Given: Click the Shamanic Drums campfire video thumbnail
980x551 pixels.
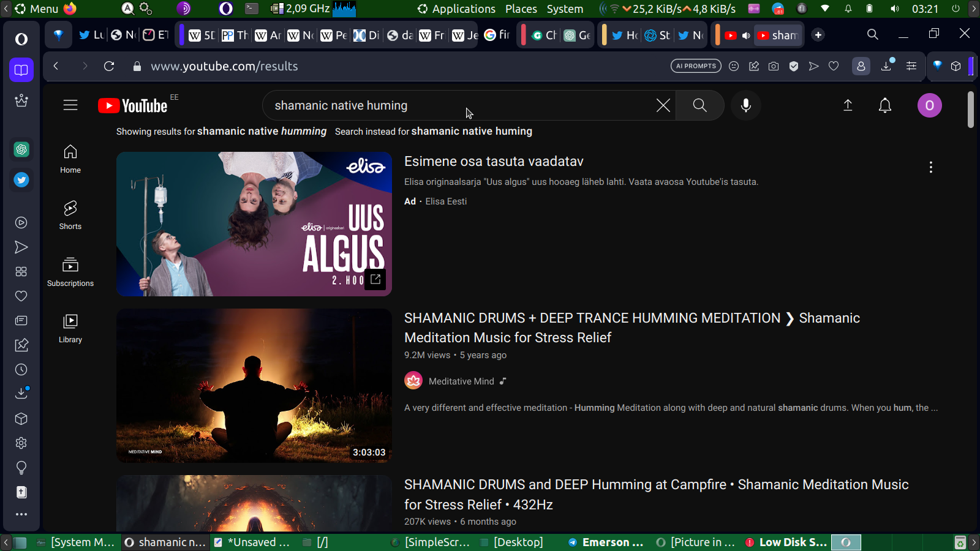Looking at the screenshot, I should (x=254, y=503).
